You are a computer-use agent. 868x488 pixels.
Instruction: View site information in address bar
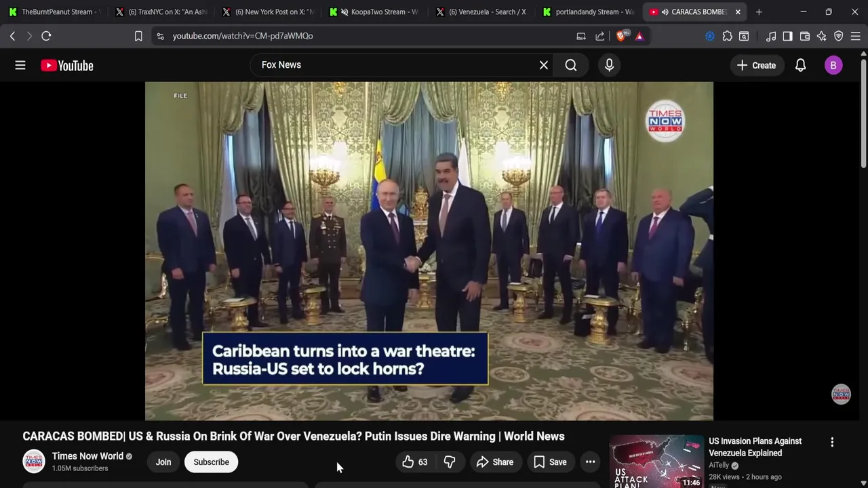(160, 36)
